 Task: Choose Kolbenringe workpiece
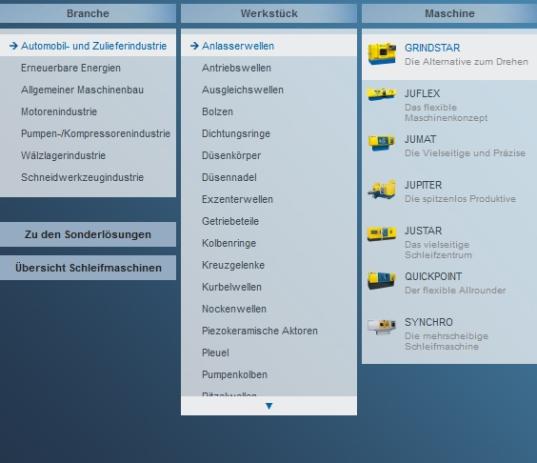229,243
